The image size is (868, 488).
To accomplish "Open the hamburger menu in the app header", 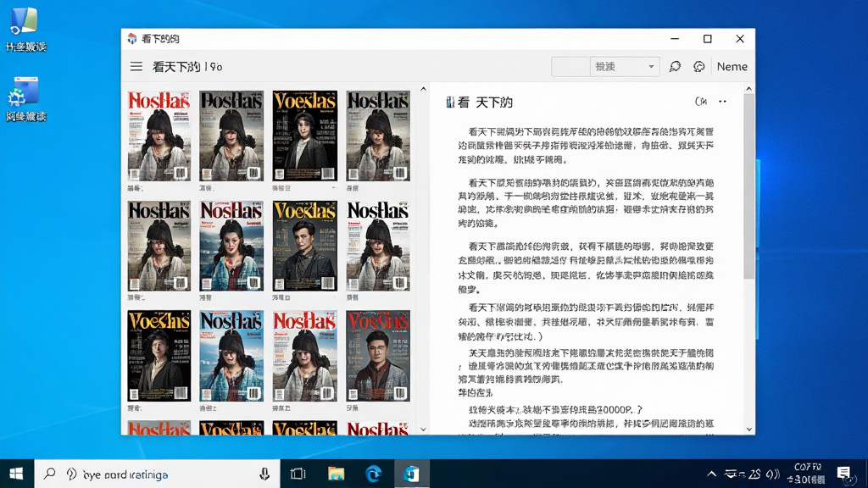I will pos(136,67).
